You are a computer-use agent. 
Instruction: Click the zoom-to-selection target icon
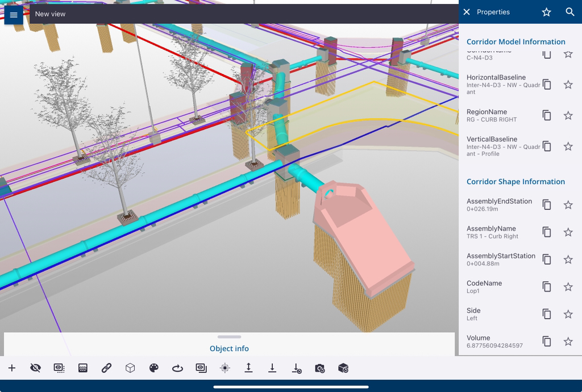coord(225,368)
